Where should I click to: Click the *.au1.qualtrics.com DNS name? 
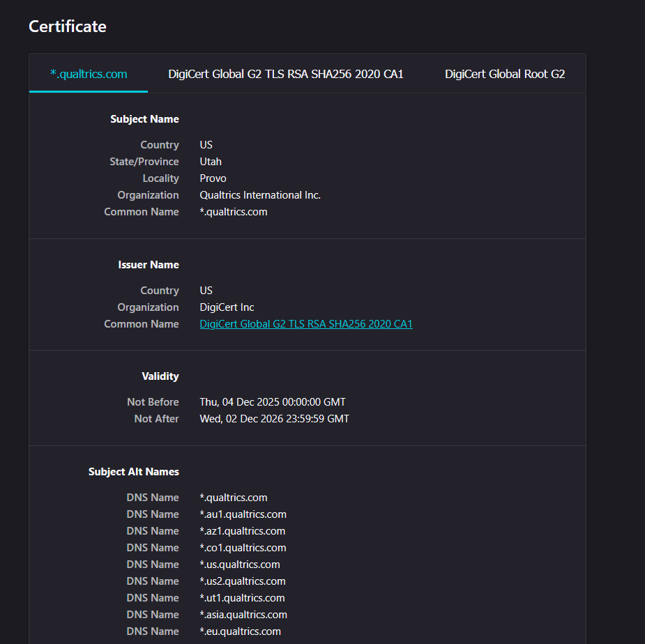[x=243, y=514]
